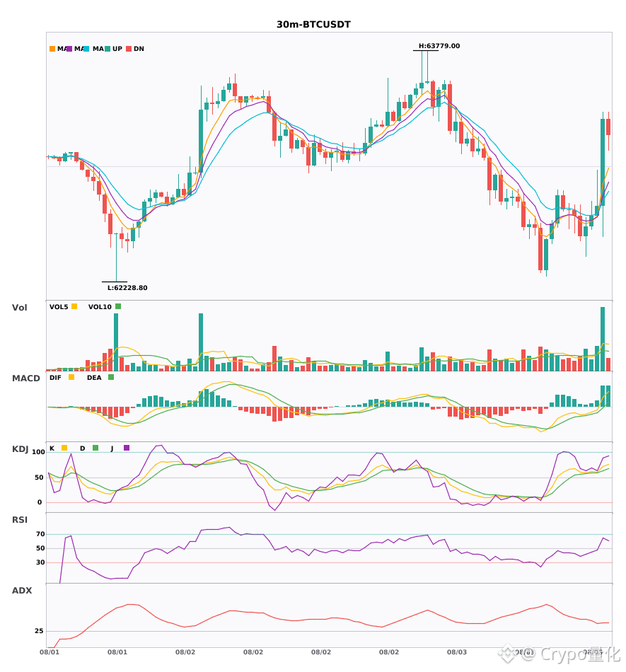Select the red DN candle legend swatch

point(129,49)
